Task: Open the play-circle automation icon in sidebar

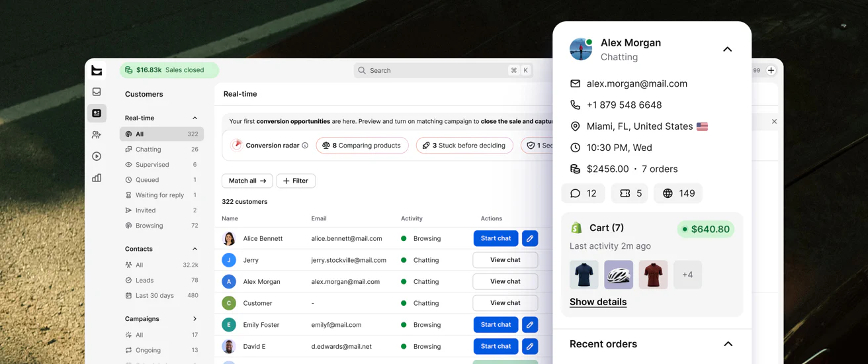Action: [x=97, y=156]
